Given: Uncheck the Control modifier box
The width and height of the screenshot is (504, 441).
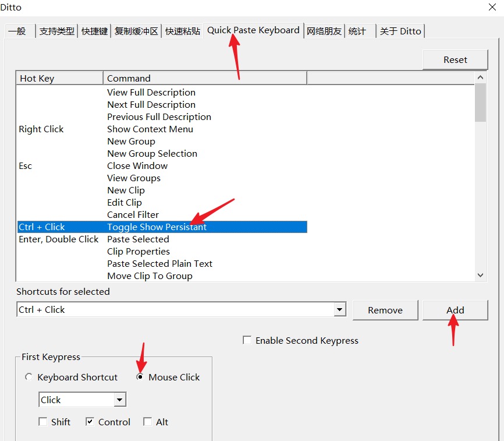Looking at the screenshot, I should tap(90, 422).
